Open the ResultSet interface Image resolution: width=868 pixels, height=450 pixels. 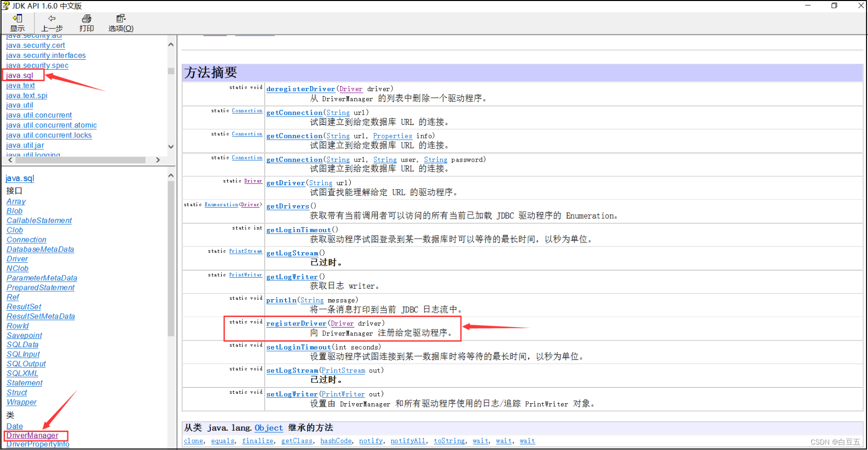coord(24,307)
